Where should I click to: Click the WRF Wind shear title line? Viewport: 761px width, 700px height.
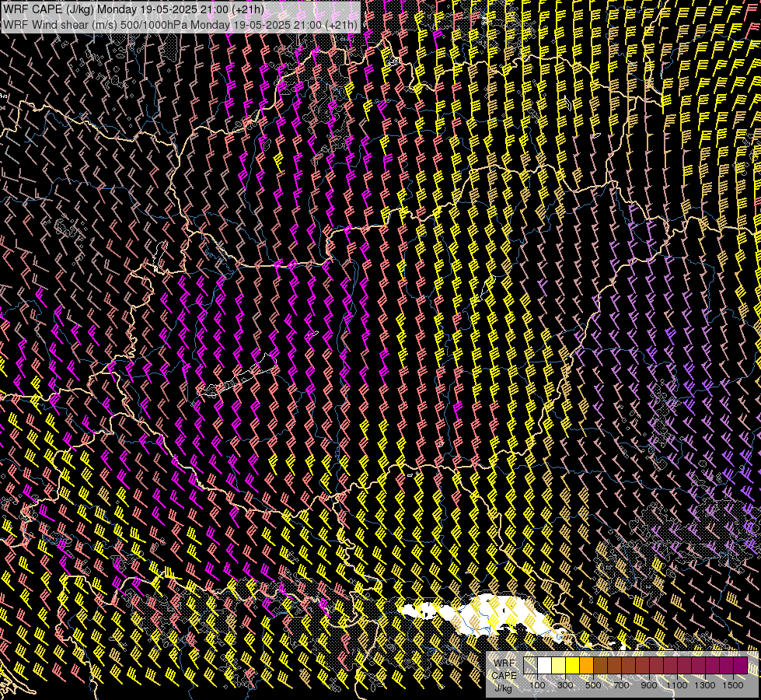click(180, 25)
